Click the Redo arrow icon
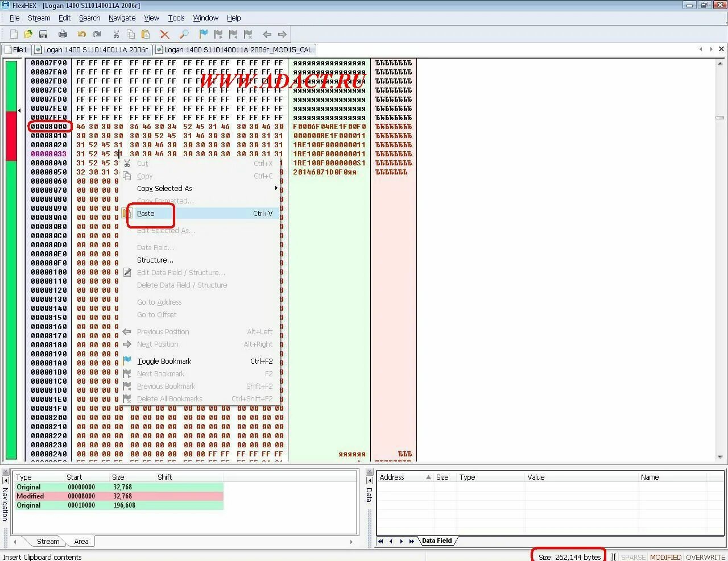 pyautogui.click(x=97, y=34)
